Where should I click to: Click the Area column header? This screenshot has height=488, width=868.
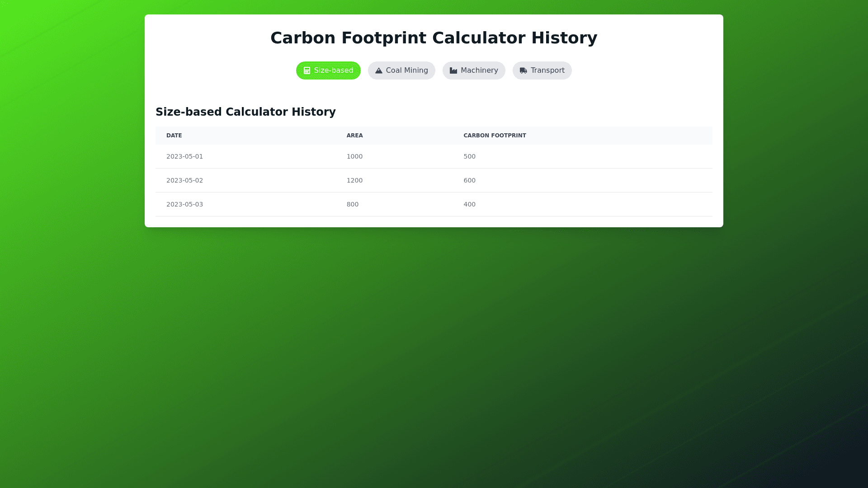(x=354, y=136)
